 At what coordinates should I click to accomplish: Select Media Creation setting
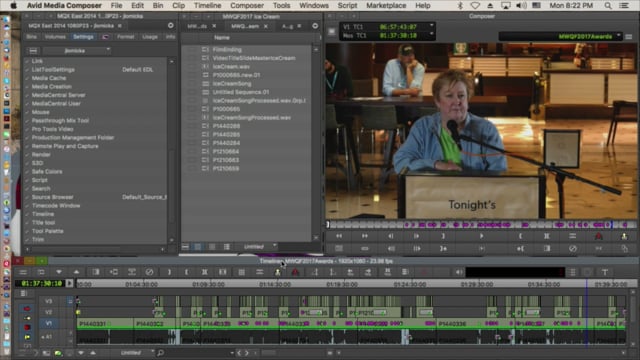51,87
